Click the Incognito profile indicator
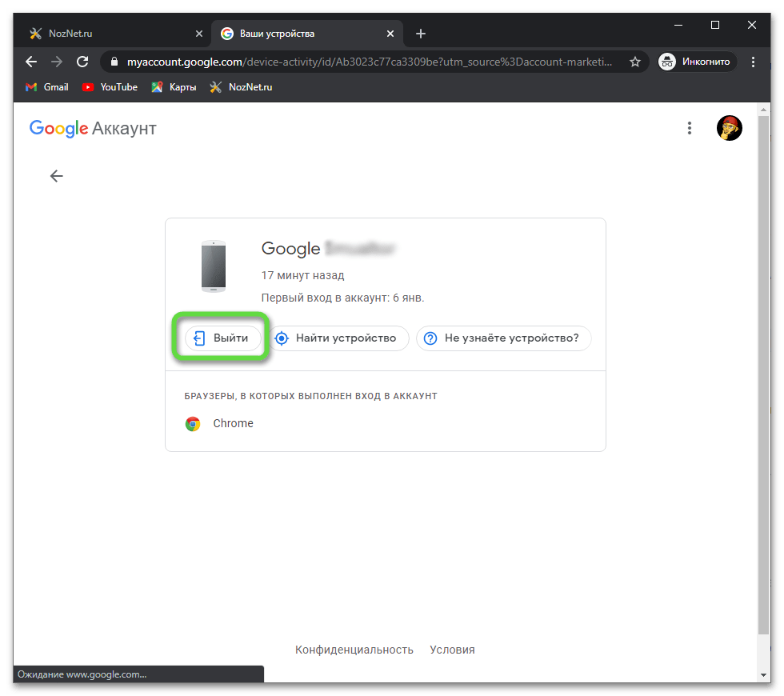Image resolution: width=784 pixels, height=696 pixels. pos(694,62)
